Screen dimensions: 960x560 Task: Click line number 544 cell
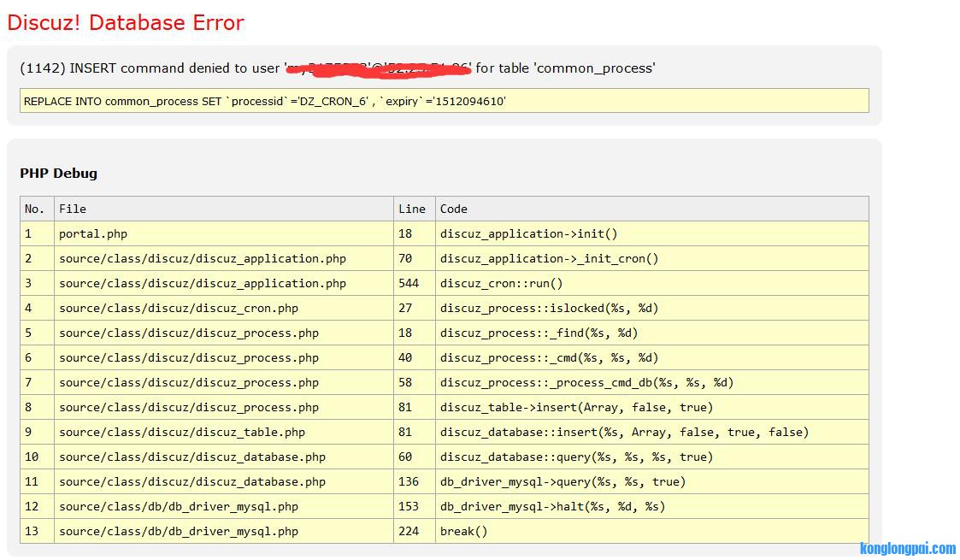click(x=415, y=283)
